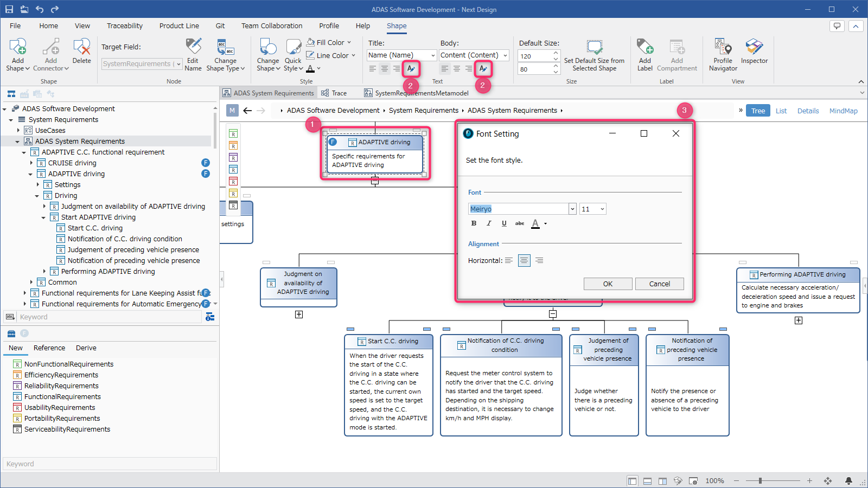
Task: Switch to the MindMap view
Action: pos(844,111)
